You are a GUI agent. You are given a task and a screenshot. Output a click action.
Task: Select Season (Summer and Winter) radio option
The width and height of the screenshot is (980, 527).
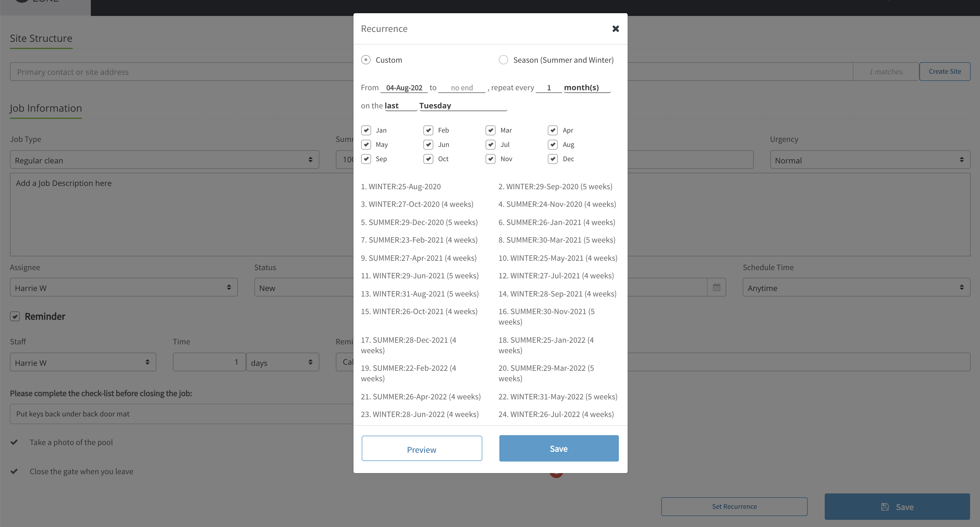(503, 60)
